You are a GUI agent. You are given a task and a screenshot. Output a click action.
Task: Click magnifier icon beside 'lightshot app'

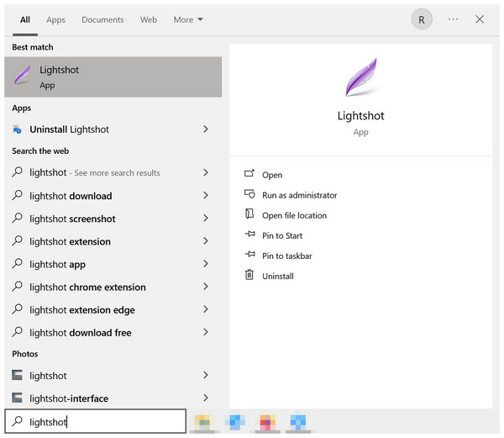[x=17, y=264]
